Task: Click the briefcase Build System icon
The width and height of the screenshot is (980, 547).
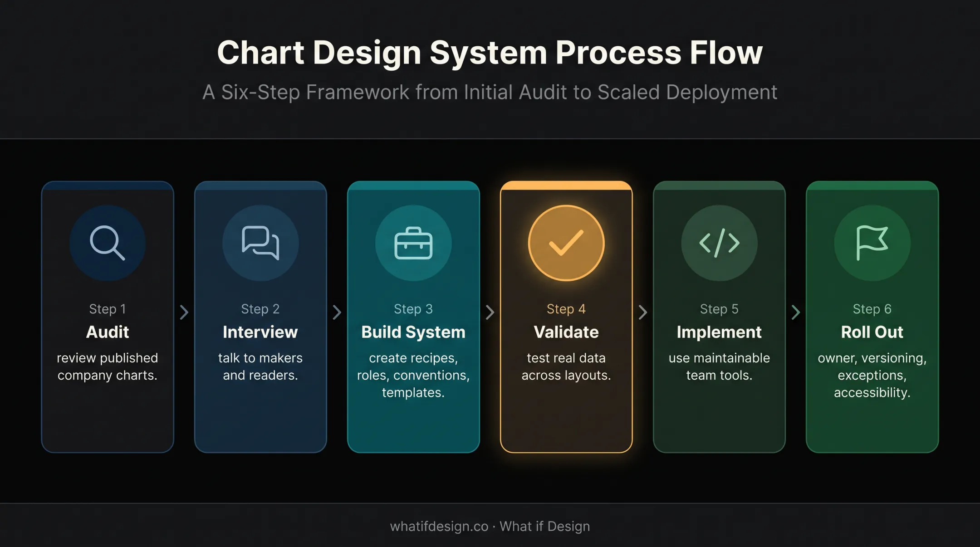Action: [x=413, y=243]
